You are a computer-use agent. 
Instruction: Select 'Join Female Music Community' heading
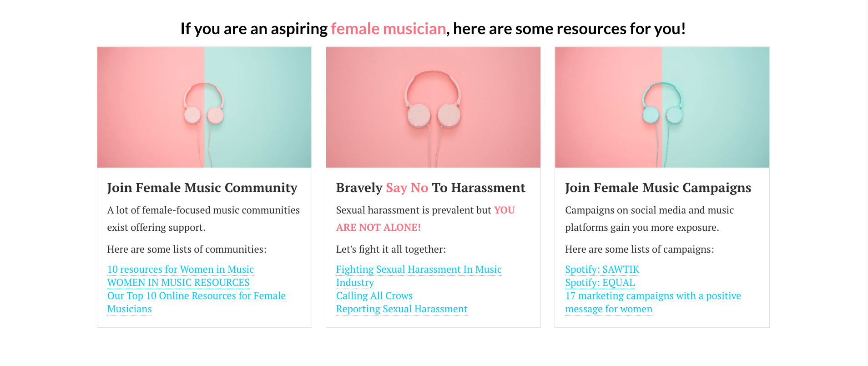coord(202,188)
